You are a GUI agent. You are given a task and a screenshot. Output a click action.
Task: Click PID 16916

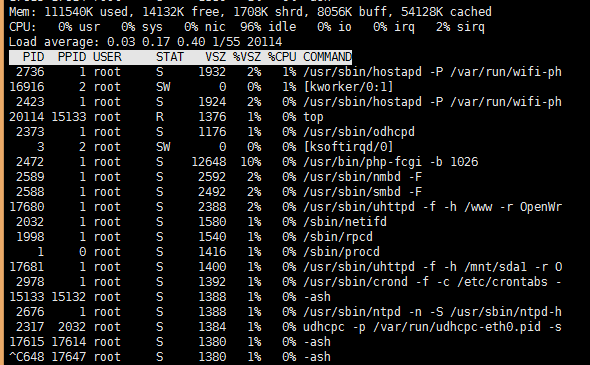(26, 87)
